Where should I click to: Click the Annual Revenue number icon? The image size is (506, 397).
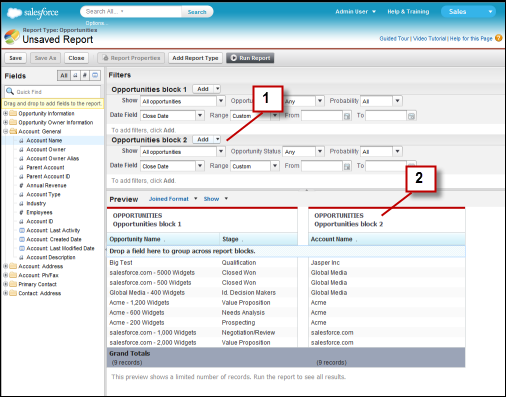point(21,186)
